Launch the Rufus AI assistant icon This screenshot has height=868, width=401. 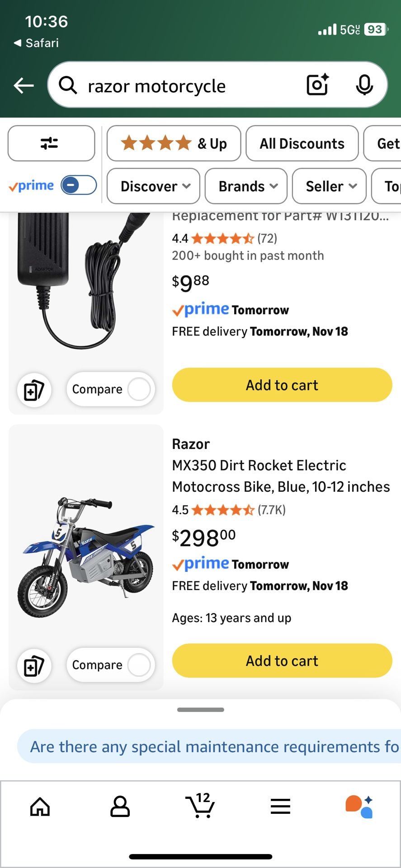[x=359, y=807]
